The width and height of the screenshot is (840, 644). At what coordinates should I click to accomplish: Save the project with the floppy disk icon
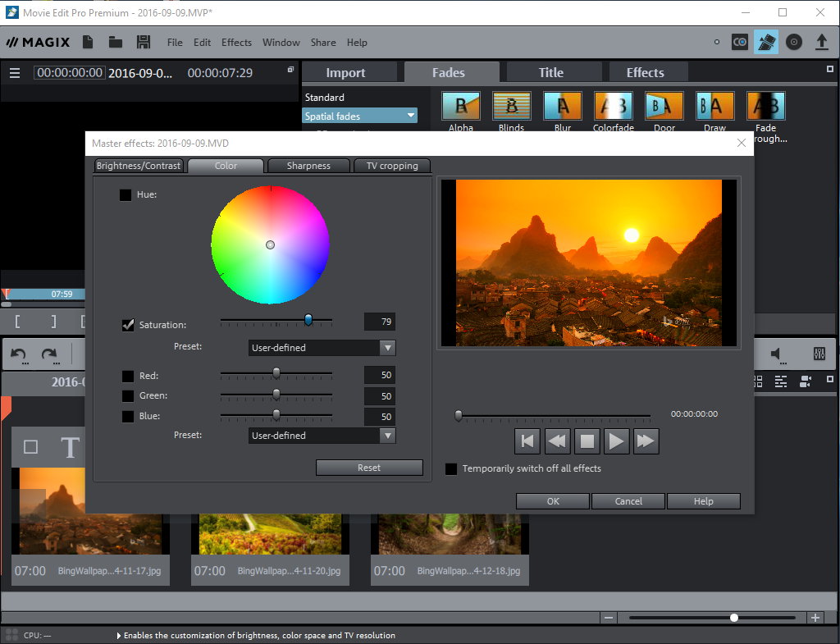[x=143, y=43]
